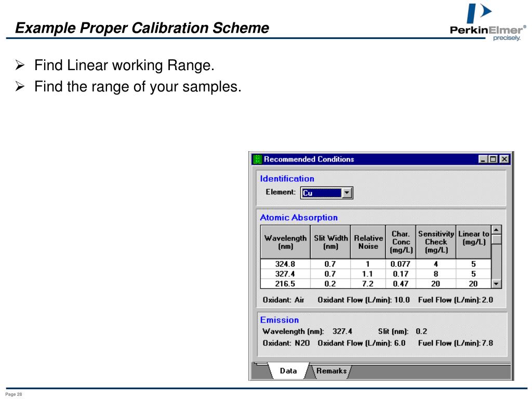Click sensitivity check value 8
This screenshot has width=532, height=399.
click(x=436, y=274)
